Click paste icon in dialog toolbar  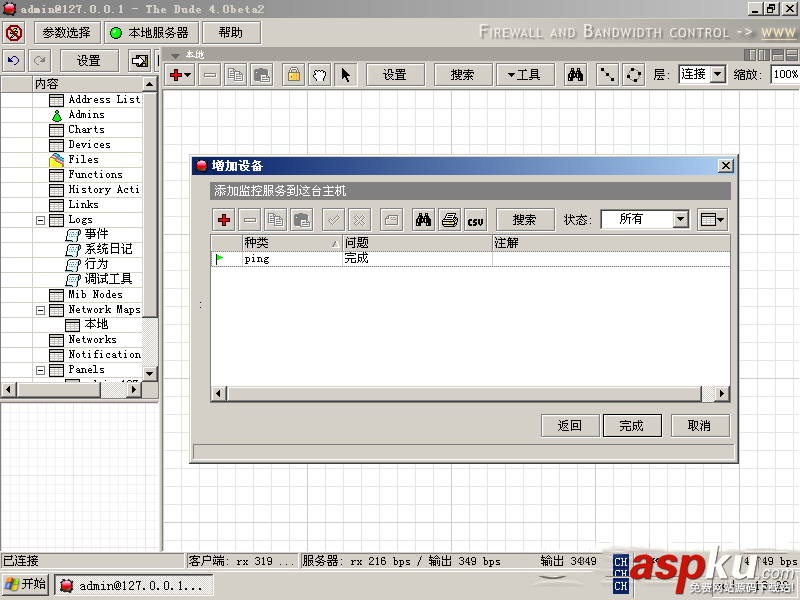click(302, 220)
